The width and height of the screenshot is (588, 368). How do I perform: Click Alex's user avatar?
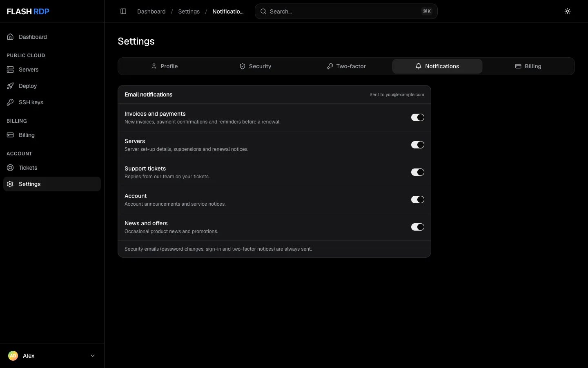13,356
